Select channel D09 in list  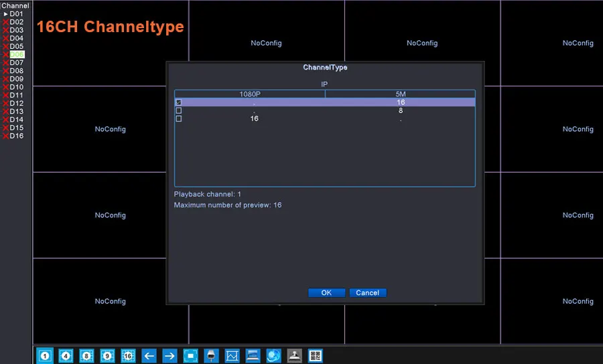click(16, 79)
